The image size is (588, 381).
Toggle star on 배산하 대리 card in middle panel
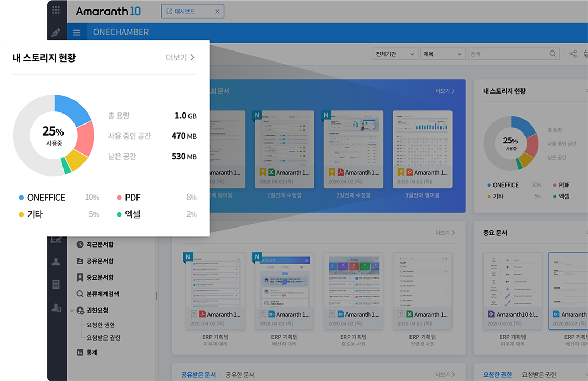pos(263,314)
